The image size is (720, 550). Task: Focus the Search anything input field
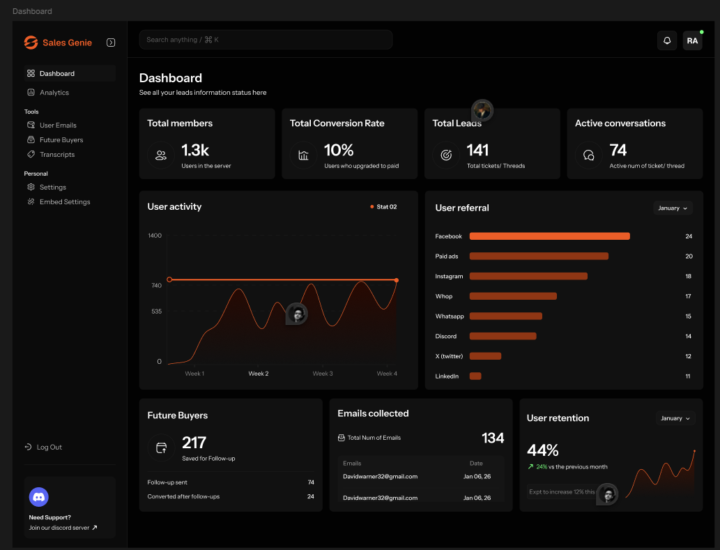[265, 40]
